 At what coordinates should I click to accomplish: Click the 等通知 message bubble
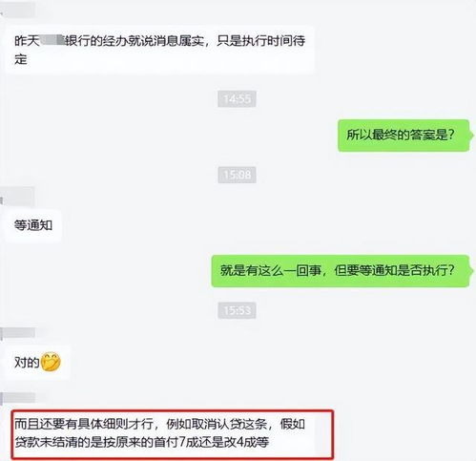coord(33,225)
